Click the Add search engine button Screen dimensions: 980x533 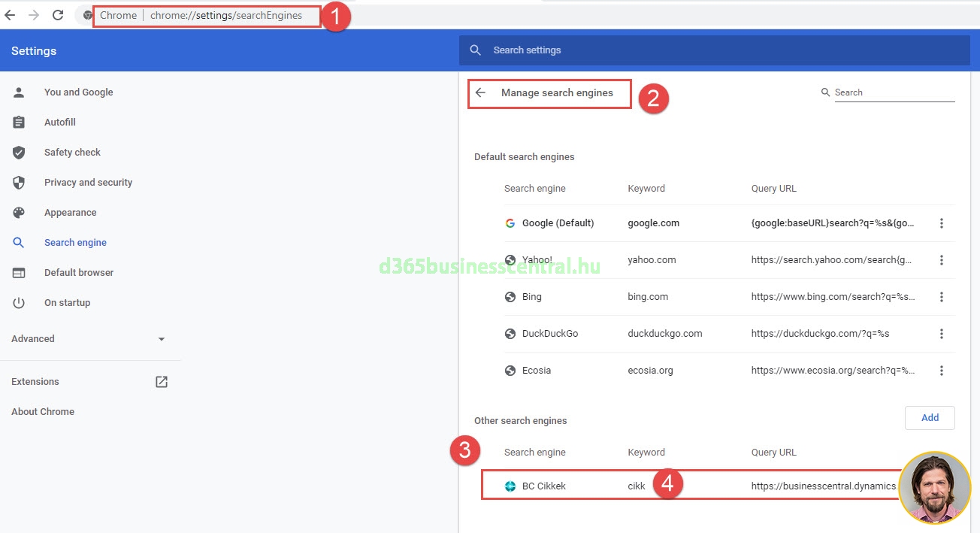pyautogui.click(x=929, y=418)
